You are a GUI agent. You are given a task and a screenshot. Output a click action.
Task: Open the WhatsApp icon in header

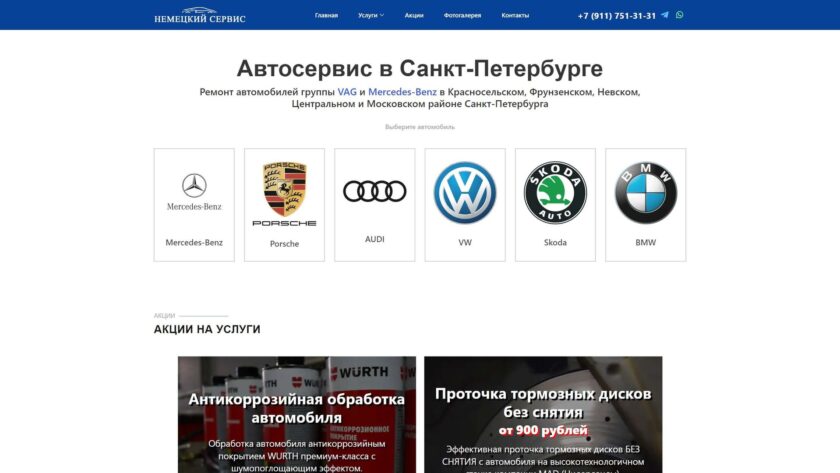[x=679, y=15]
